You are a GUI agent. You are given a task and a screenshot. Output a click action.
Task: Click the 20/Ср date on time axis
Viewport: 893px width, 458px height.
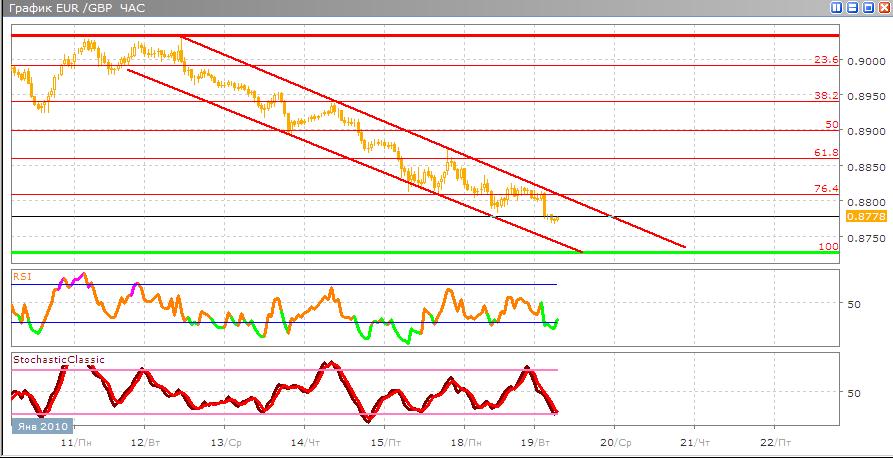613,441
